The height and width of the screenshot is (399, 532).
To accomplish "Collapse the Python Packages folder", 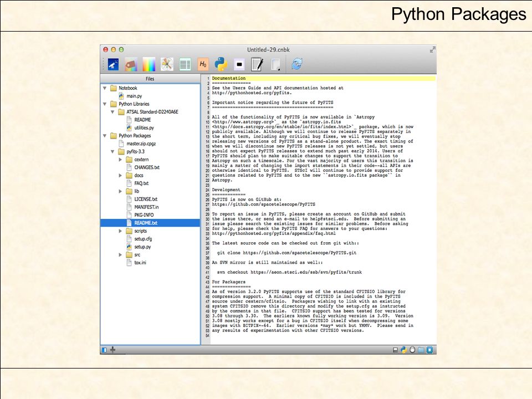I will click(105, 136).
